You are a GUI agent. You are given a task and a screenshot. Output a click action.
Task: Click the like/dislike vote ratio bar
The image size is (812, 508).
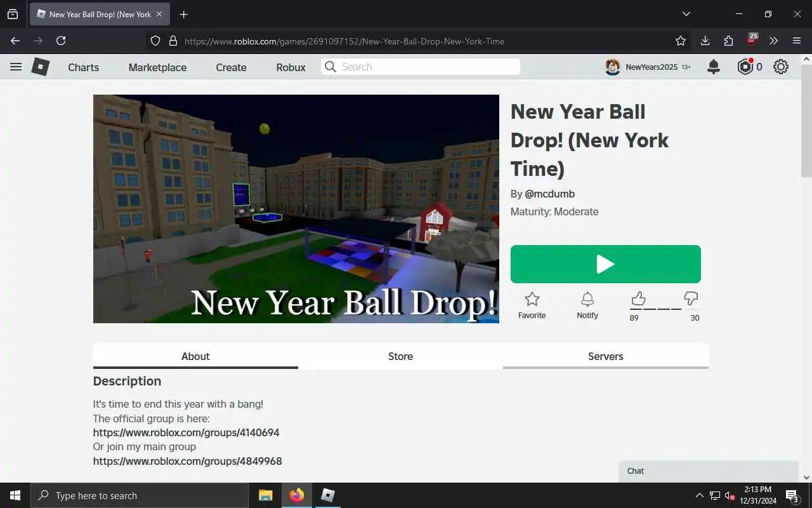(x=665, y=309)
